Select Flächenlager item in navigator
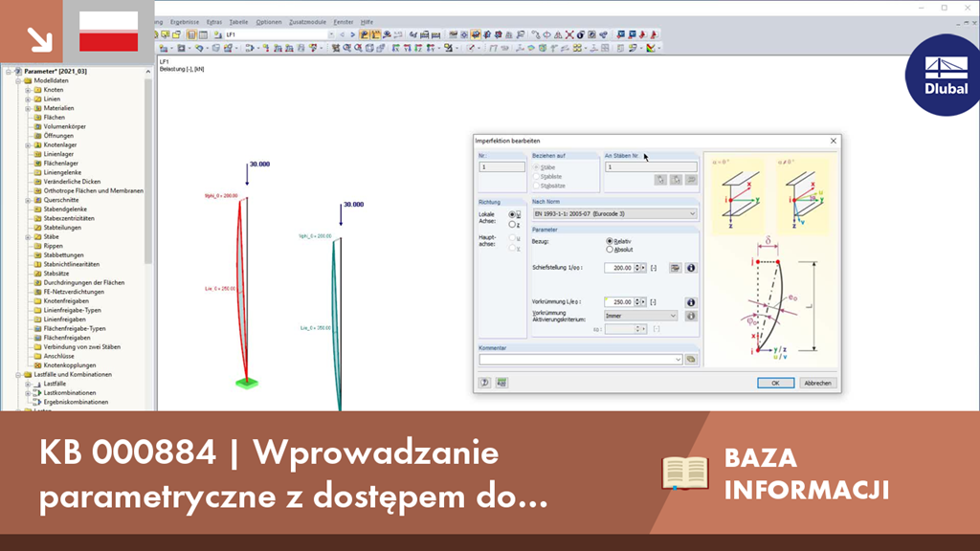This screenshot has height=551, width=980. pos(60,163)
